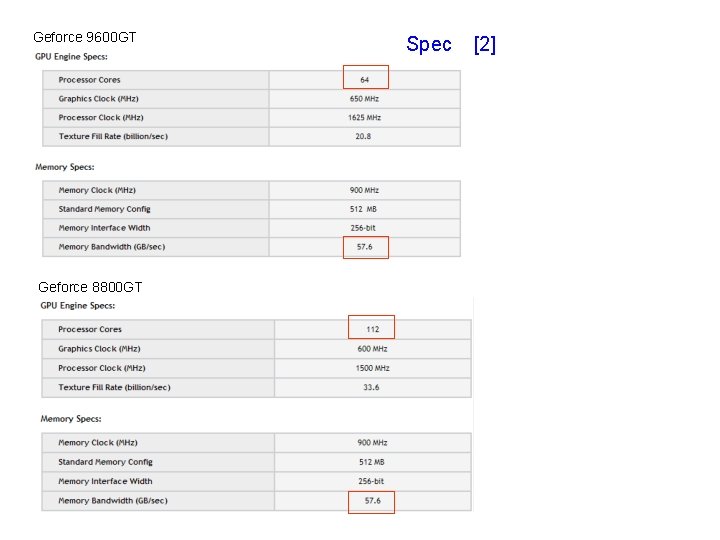Screen dimensions: 720x540
Task: Click the 9600GT Memory Clock 900 MHz value
Action: 364,190
